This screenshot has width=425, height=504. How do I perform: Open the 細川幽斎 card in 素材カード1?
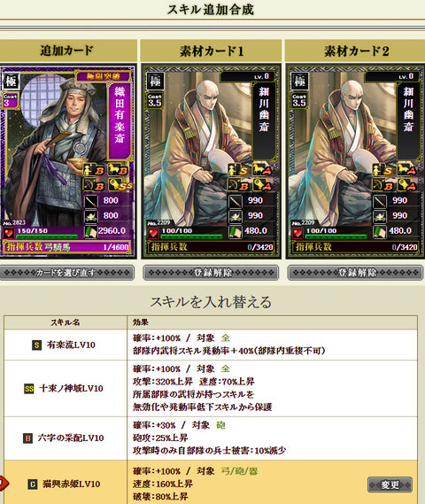point(211,162)
